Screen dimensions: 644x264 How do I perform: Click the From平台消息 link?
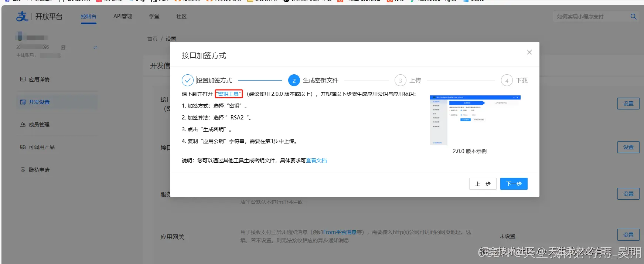[x=340, y=232]
